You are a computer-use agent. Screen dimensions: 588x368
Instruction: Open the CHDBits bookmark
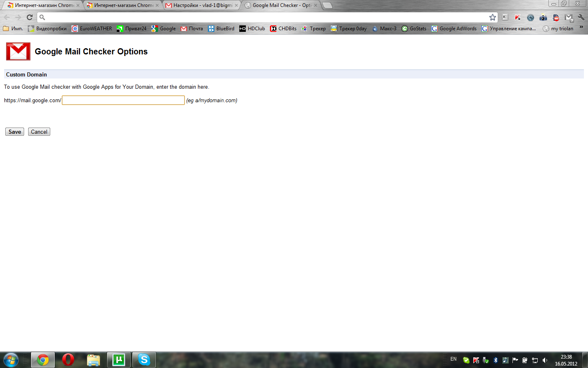coord(283,29)
